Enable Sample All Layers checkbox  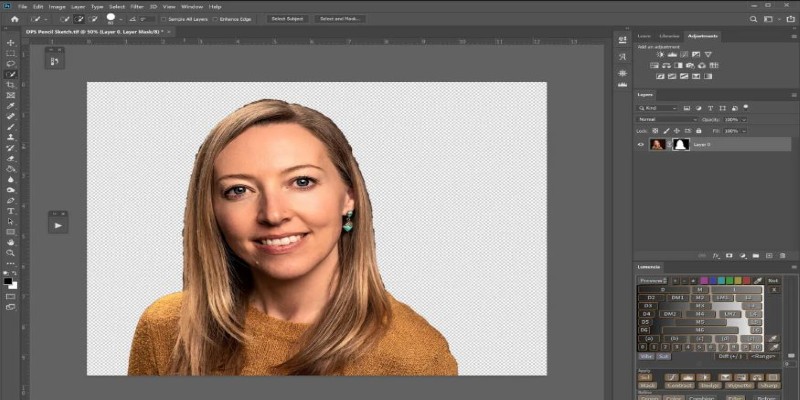click(x=163, y=19)
